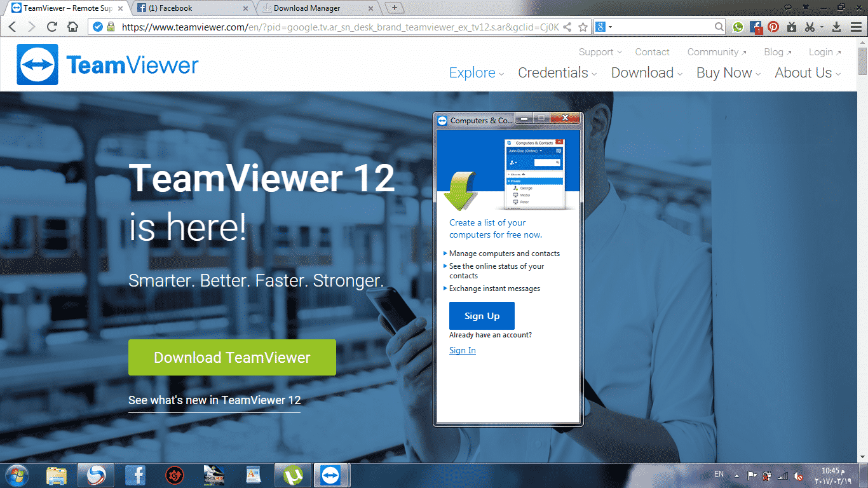
Task: Open the Community link
Action: point(717,52)
